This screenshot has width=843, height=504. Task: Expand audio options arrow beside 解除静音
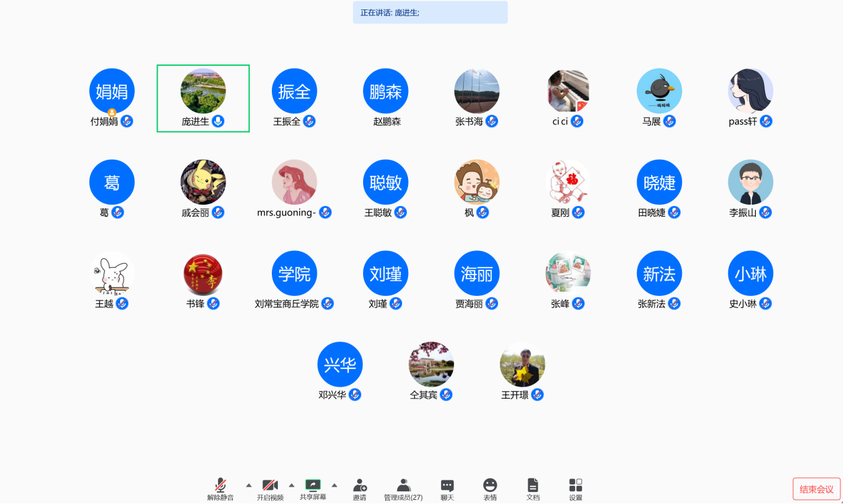[248, 485]
